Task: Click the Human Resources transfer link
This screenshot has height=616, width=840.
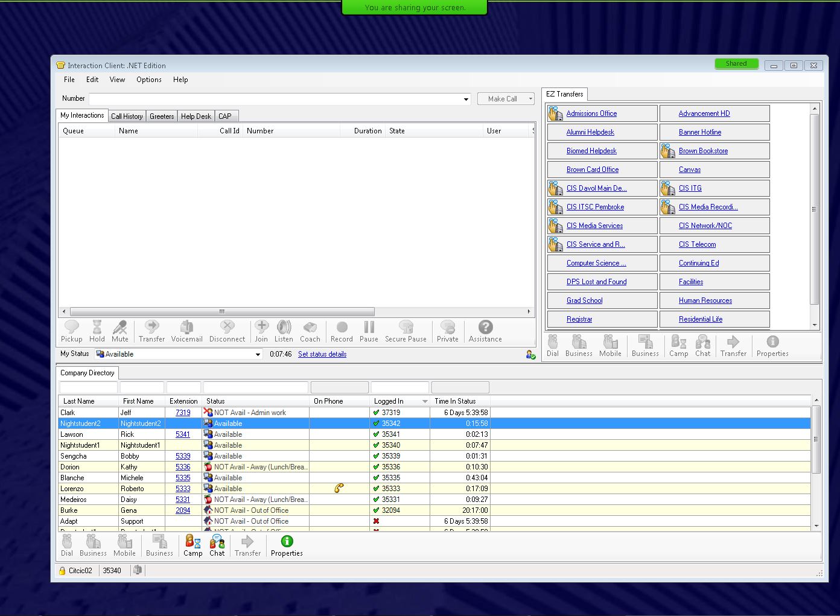Action: coord(705,300)
